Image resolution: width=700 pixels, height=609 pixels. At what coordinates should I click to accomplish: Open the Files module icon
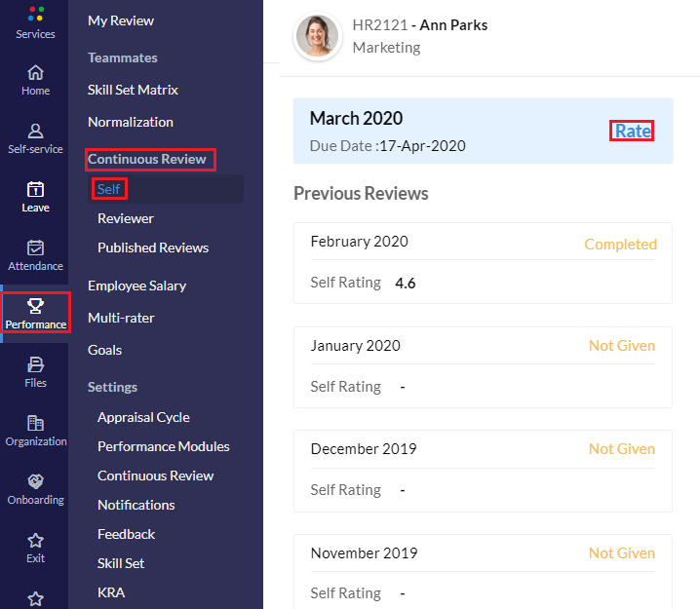click(x=35, y=365)
